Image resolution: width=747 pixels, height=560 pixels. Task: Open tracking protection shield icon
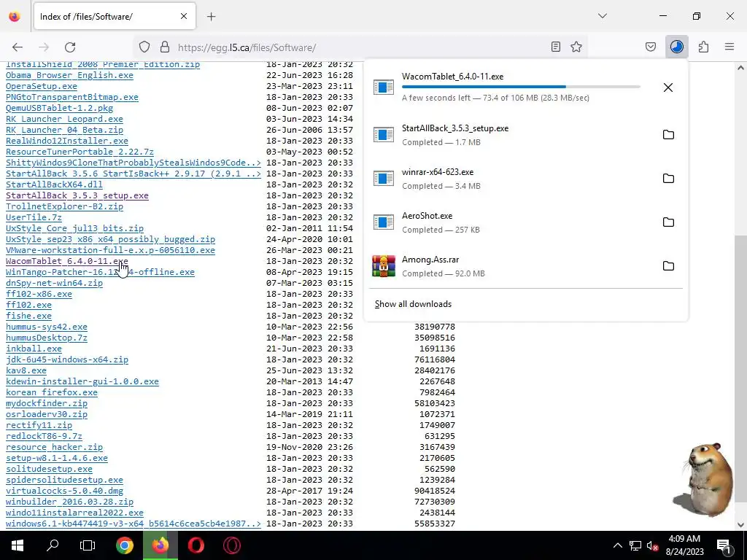(x=144, y=47)
